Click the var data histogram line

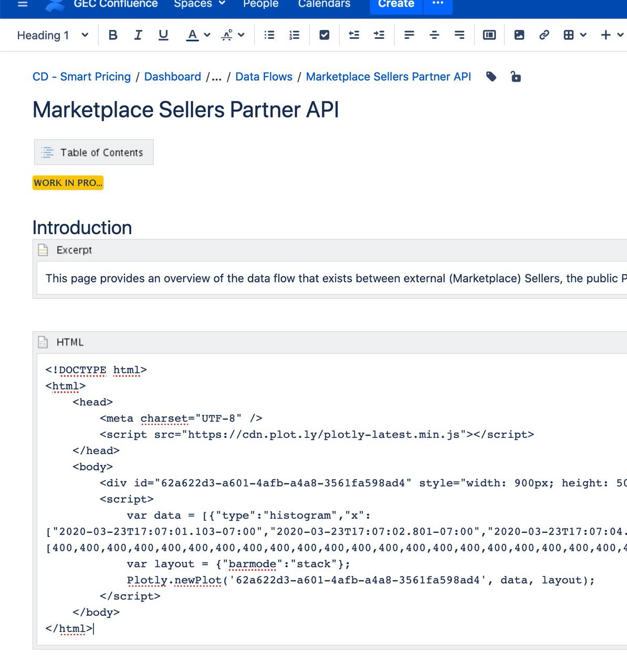click(x=248, y=516)
